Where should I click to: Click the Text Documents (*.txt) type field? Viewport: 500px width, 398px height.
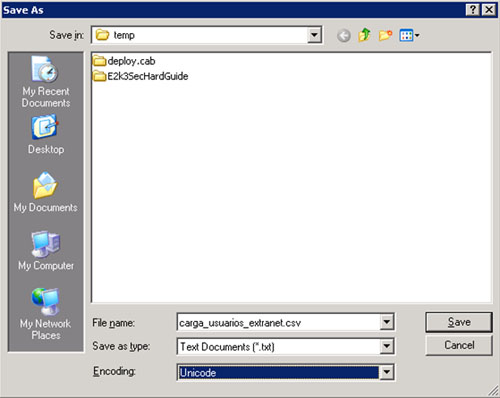(279, 347)
